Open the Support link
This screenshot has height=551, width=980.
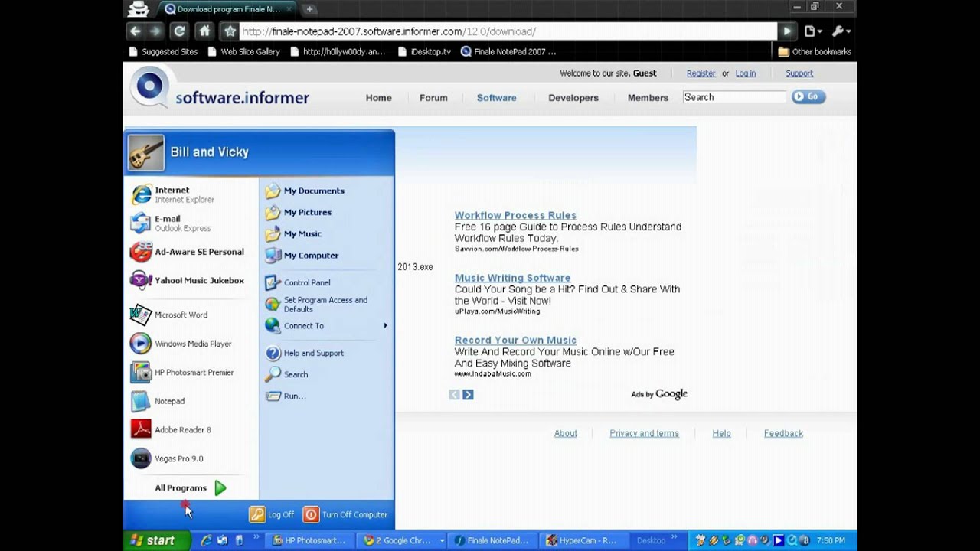tap(799, 73)
